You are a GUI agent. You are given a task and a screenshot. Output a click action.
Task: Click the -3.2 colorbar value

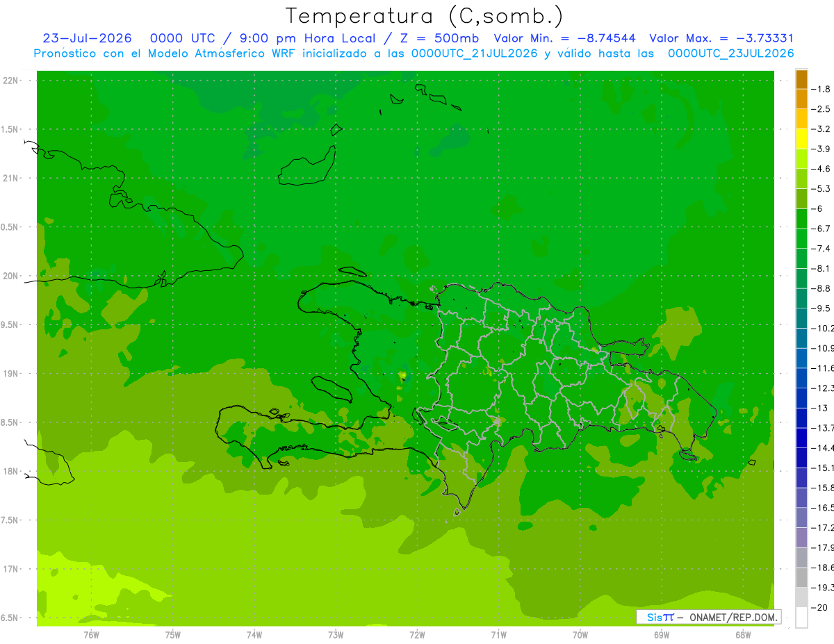point(821,129)
